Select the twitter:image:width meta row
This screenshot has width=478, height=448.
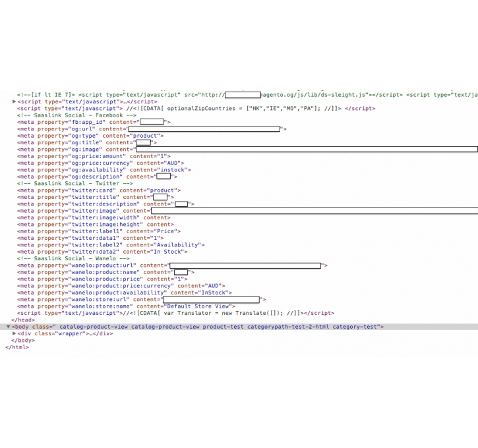pyautogui.click(x=94, y=217)
